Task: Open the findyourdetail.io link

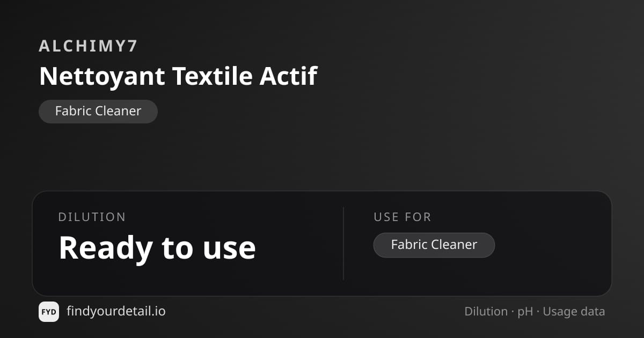Action: [116, 311]
